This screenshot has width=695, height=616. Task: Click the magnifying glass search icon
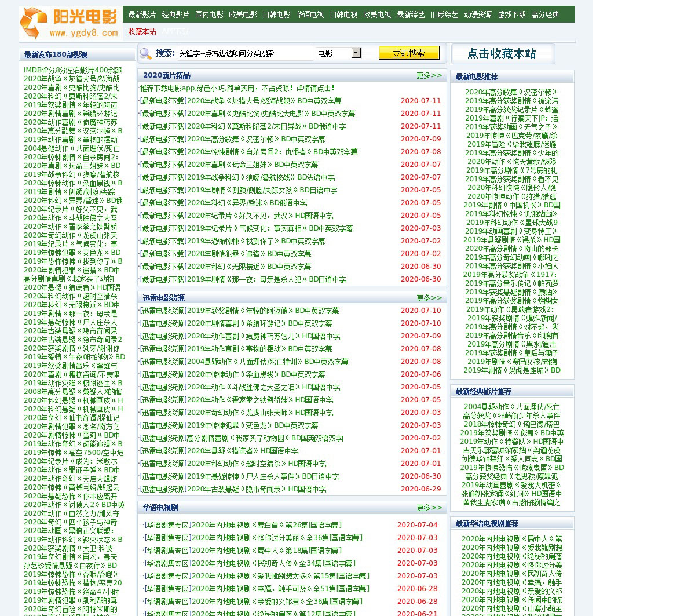146,53
